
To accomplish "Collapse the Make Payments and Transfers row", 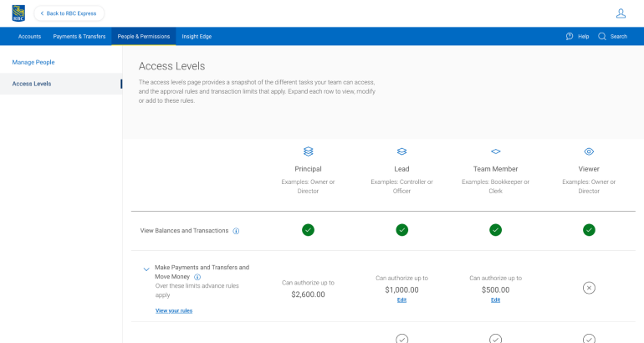I will (146, 269).
